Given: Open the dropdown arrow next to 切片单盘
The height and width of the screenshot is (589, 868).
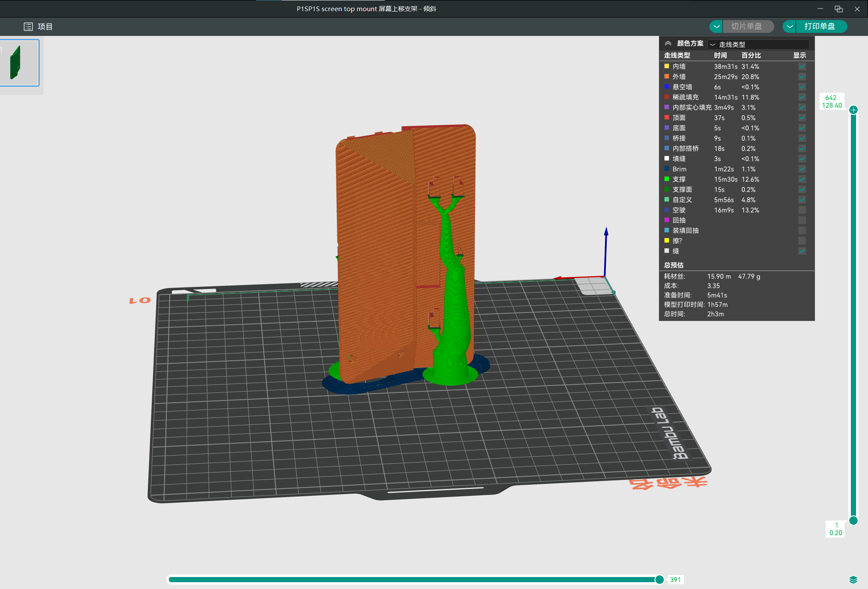Looking at the screenshot, I should [716, 26].
